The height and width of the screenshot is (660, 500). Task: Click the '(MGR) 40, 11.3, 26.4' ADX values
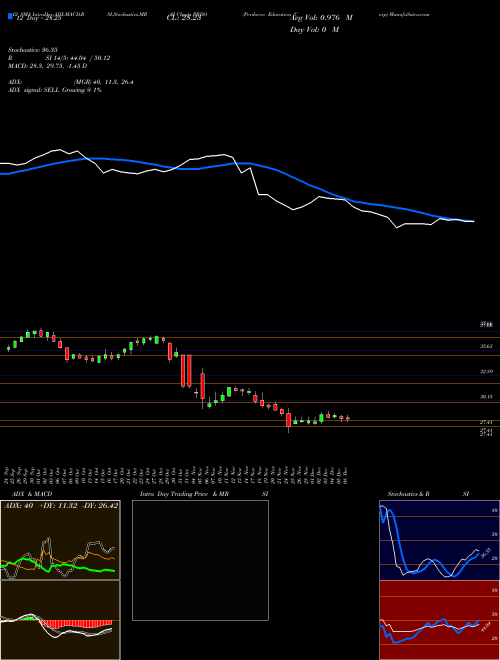[104, 82]
